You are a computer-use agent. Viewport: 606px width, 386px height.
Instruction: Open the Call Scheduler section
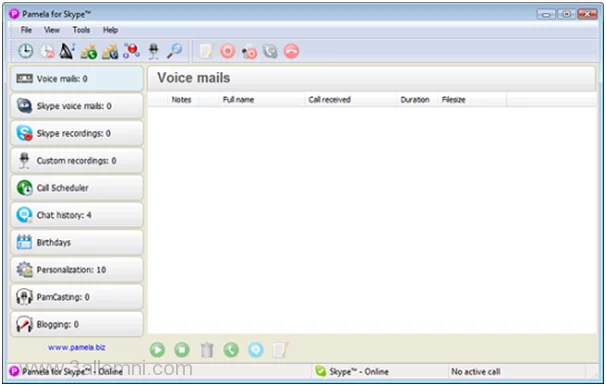(x=77, y=188)
